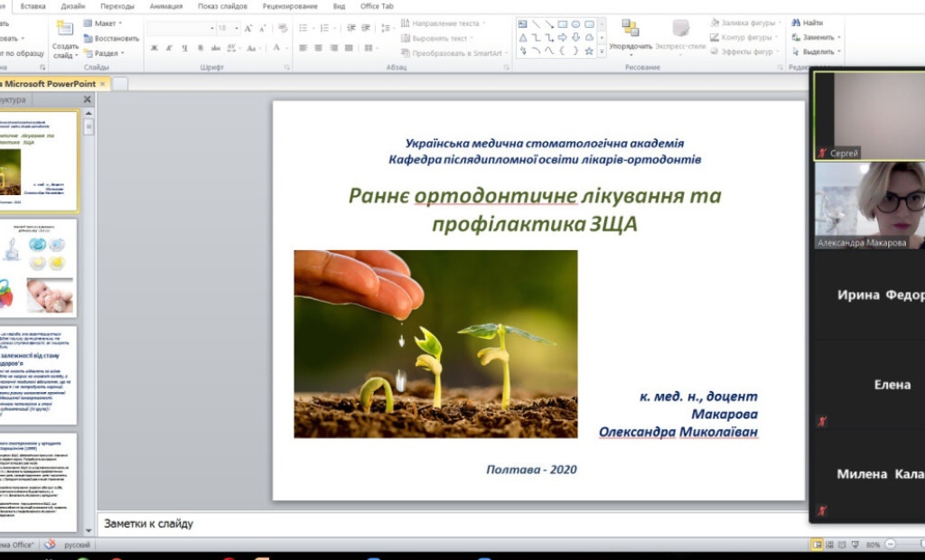Select the triangle shape in gallery
Viewport: 925px width, 560px height.
[x=523, y=38]
